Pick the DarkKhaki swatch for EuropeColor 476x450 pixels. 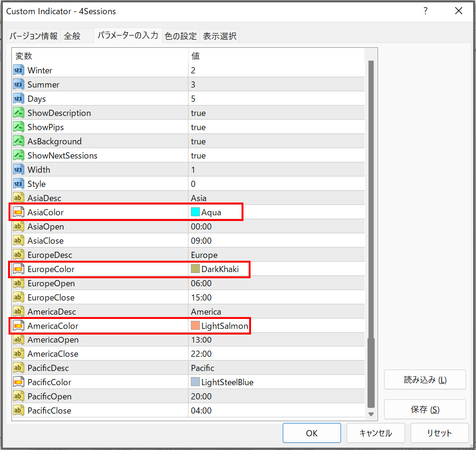195,269
